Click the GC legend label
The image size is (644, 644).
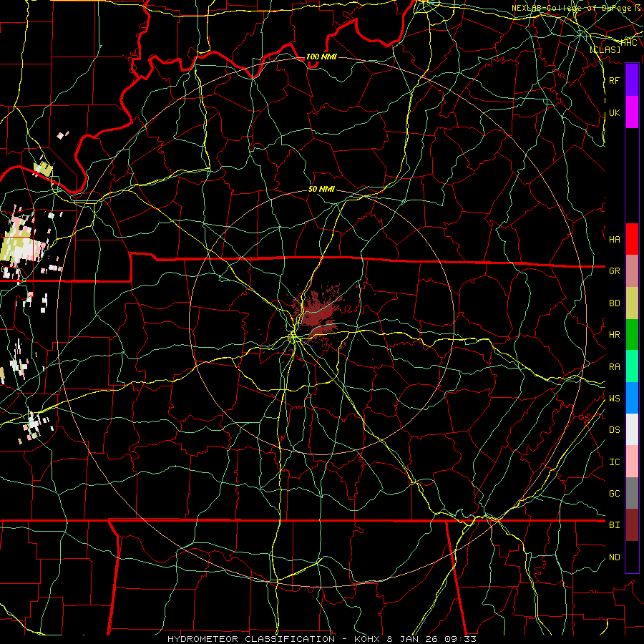615,493
